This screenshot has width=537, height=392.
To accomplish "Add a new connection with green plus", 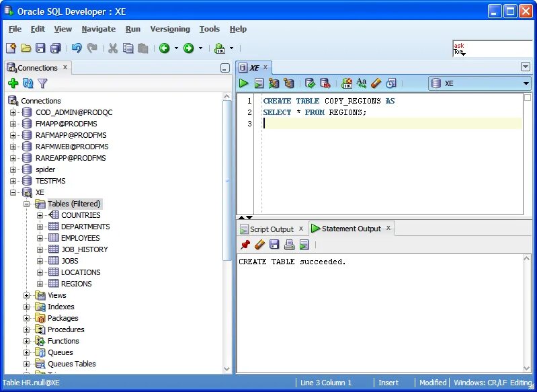I will (13, 83).
